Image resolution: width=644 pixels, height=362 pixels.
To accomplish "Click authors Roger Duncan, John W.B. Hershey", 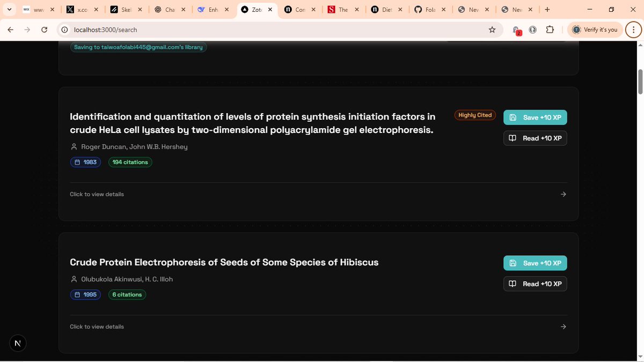I will click(x=134, y=146).
